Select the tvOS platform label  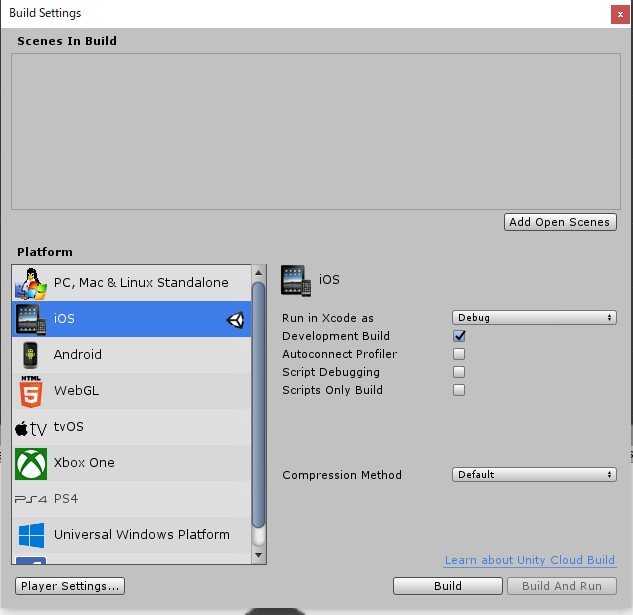[x=69, y=426]
